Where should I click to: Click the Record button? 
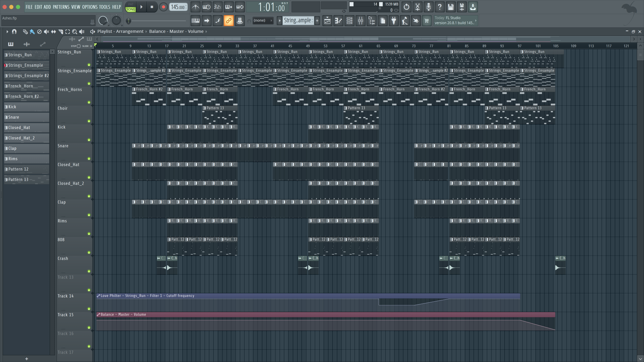click(163, 7)
